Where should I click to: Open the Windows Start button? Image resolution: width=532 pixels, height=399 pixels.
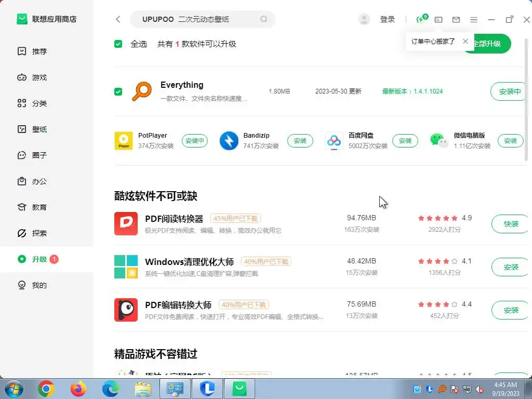click(x=14, y=389)
